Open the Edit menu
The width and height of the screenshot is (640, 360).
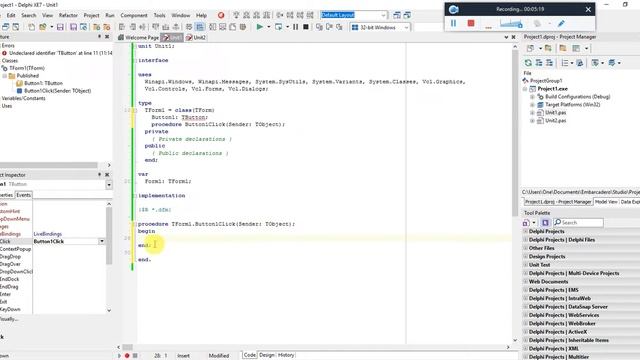(x=11, y=15)
